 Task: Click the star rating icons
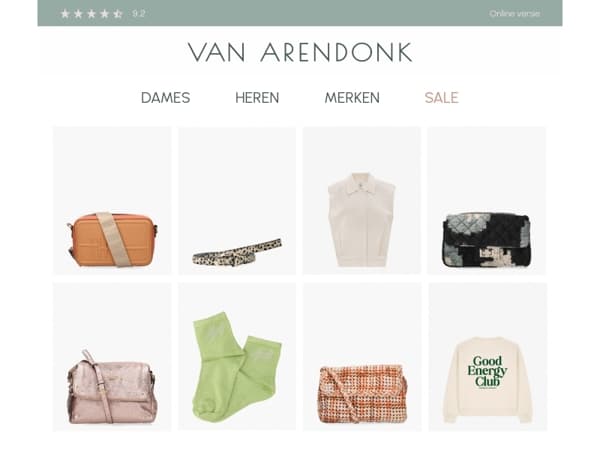pyautogui.click(x=91, y=14)
